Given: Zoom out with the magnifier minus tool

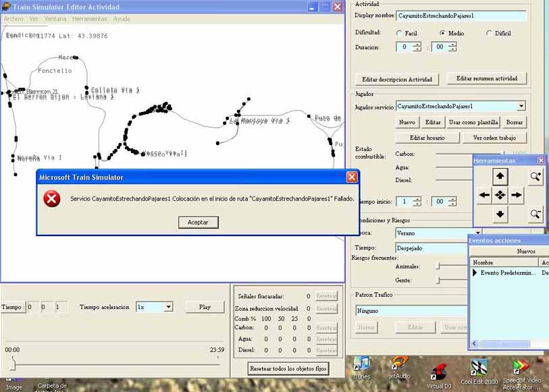Looking at the screenshot, I should (535, 214).
